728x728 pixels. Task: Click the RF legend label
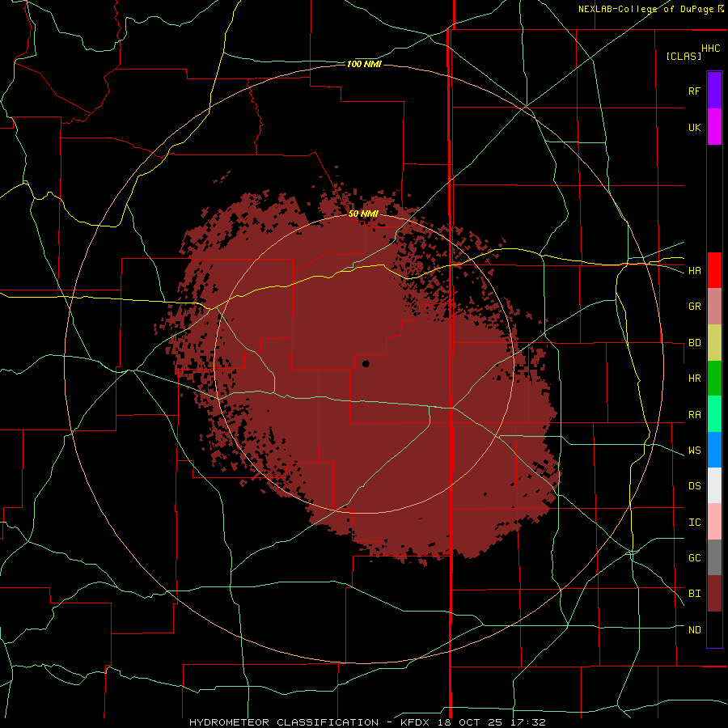pyautogui.click(x=694, y=91)
